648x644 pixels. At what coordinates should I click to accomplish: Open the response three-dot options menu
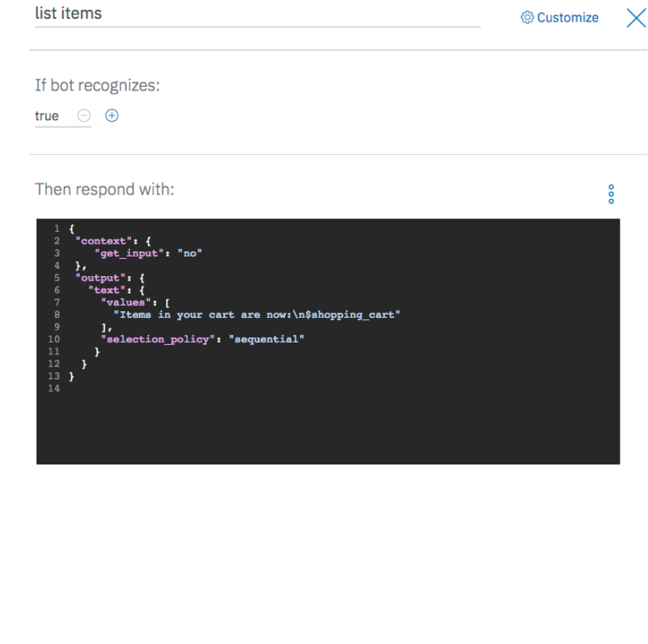pyautogui.click(x=611, y=194)
